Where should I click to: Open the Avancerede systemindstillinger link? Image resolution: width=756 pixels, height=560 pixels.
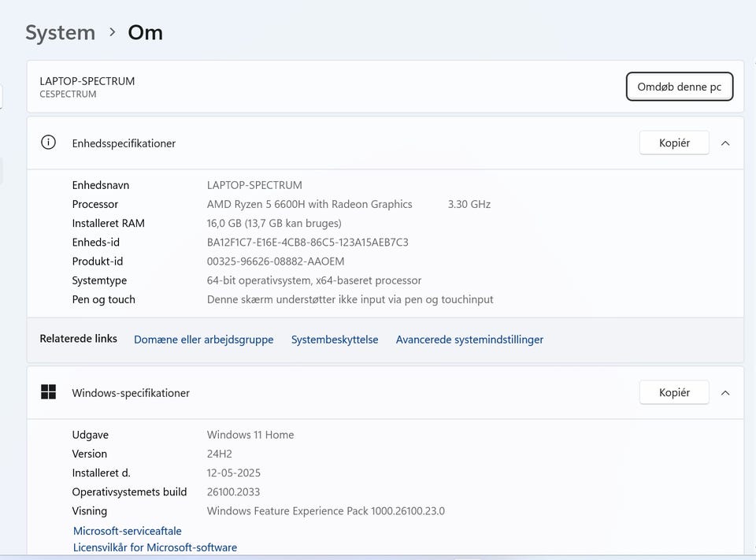[469, 339]
